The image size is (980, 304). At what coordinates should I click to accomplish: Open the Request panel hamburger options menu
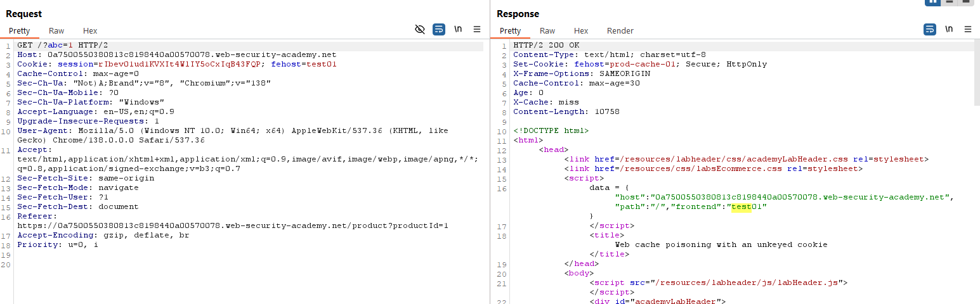pos(477,29)
